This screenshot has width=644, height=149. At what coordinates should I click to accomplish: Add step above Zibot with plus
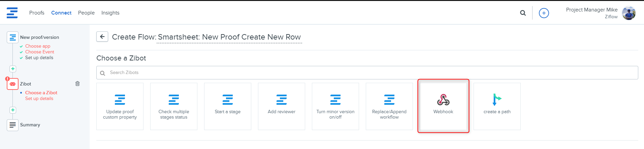pyautogui.click(x=13, y=69)
